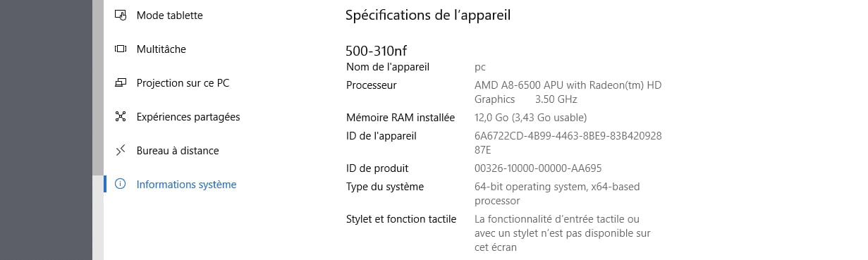Click the AMD A8-6500 processor text
Viewport: 868px width, 260px height.
pyautogui.click(x=568, y=92)
